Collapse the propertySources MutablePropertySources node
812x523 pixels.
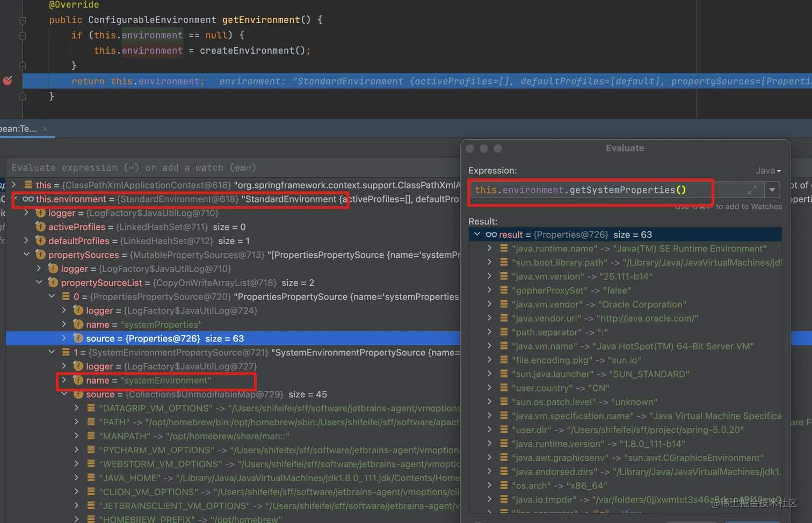pyautogui.click(x=26, y=255)
